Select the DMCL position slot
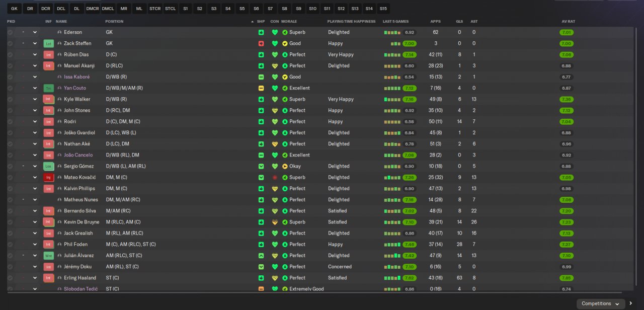644x310 pixels. pyautogui.click(x=108, y=9)
